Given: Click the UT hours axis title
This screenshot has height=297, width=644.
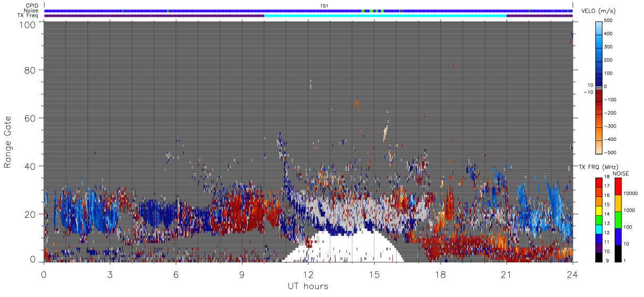Looking at the screenshot, I should [x=308, y=286].
